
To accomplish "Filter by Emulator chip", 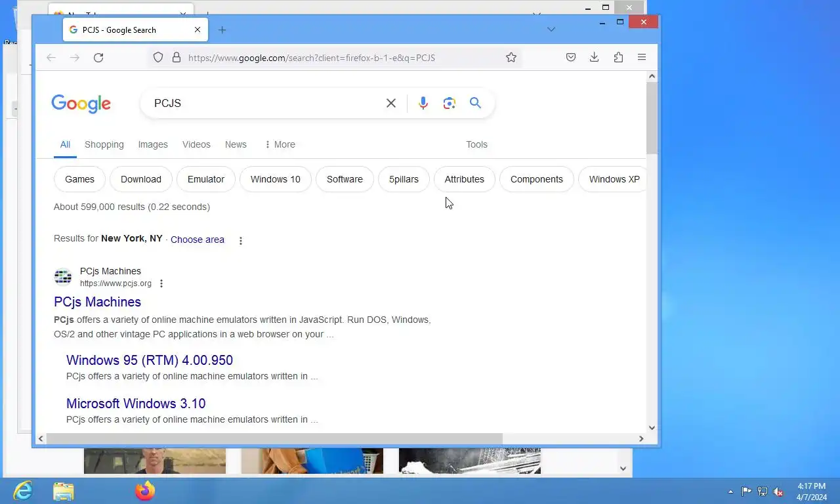I will [206, 179].
